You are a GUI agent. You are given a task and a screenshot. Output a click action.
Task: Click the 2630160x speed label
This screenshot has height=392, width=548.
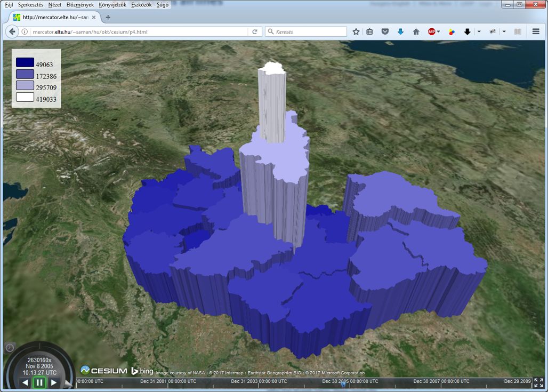[x=39, y=360]
